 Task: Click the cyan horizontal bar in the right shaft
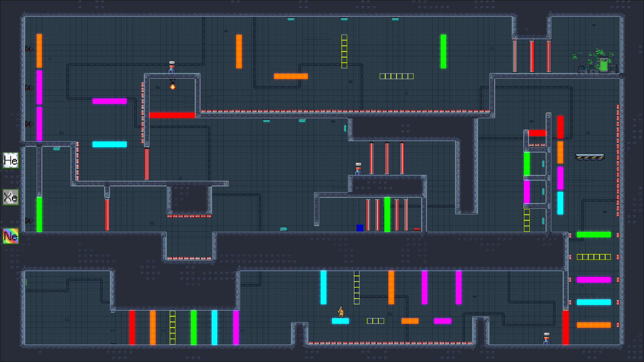(x=594, y=302)
